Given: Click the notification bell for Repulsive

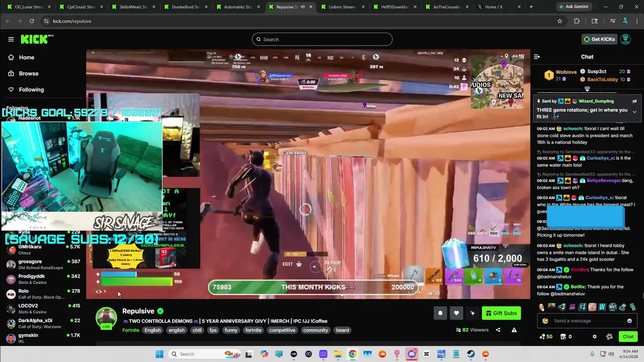Looking at the screenshot, I should click(x=440, y=313).
